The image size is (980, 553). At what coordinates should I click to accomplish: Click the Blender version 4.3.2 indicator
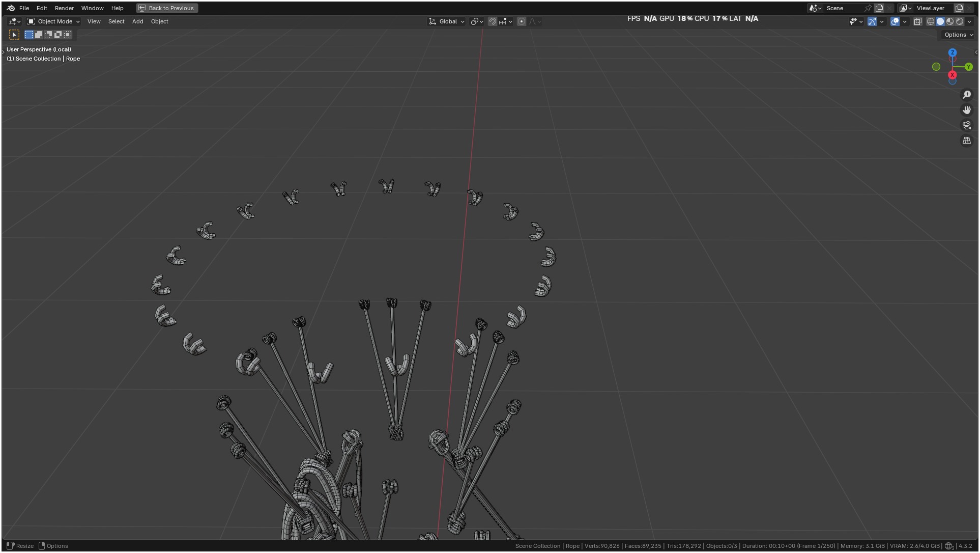coord(965,546)
